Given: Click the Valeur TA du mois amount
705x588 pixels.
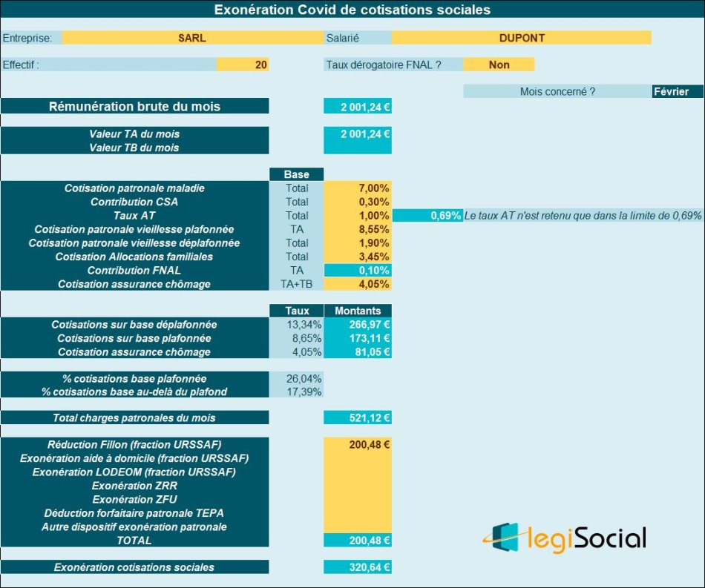Looking at the screenshot, I should point(357,134).
